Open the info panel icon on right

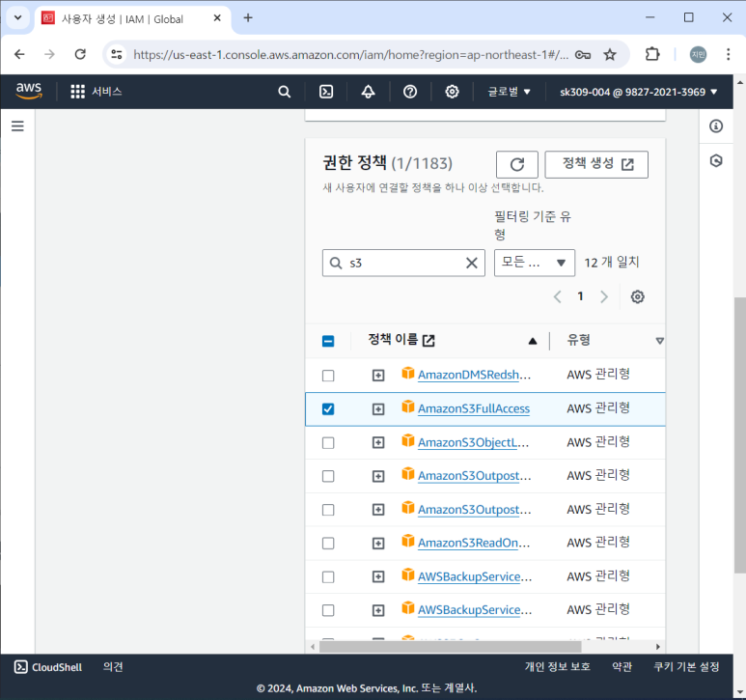715,126
